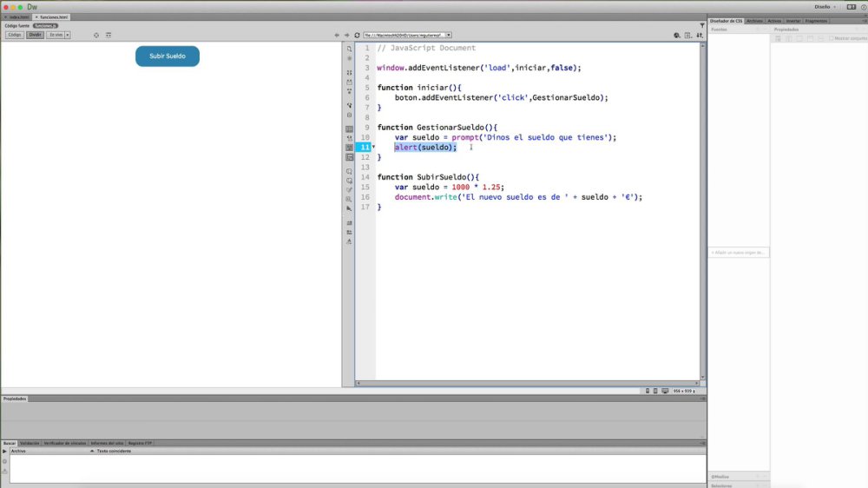Open the Activos panel tab
Viewport: 868px width, 488px height.
pos(774,21)
